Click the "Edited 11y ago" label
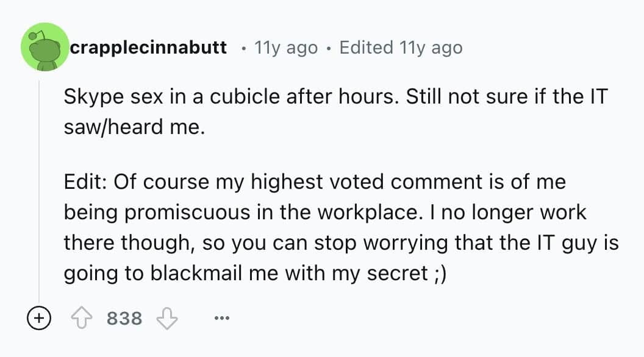 click(400, 48)
